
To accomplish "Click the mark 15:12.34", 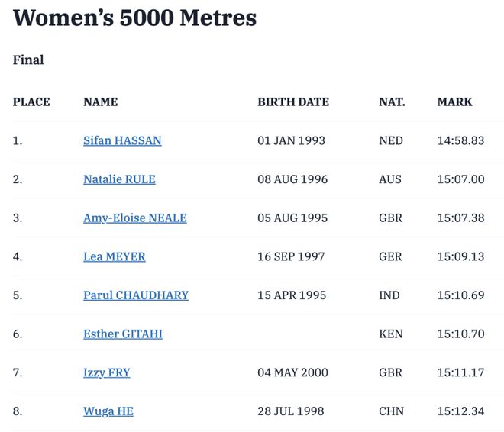I will [x=460, y=411].
